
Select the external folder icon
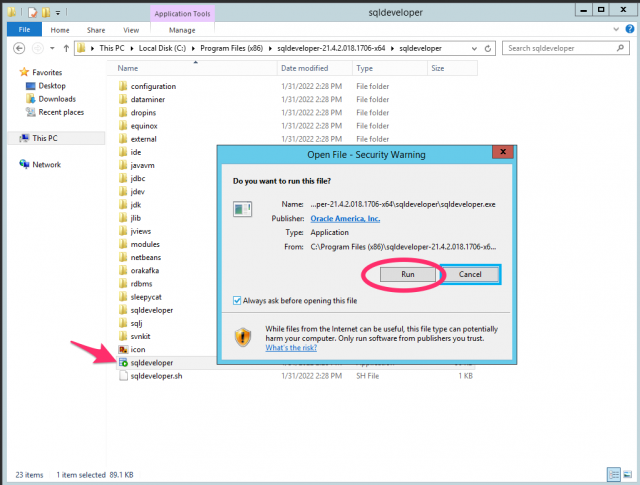(x=123, y=139)
